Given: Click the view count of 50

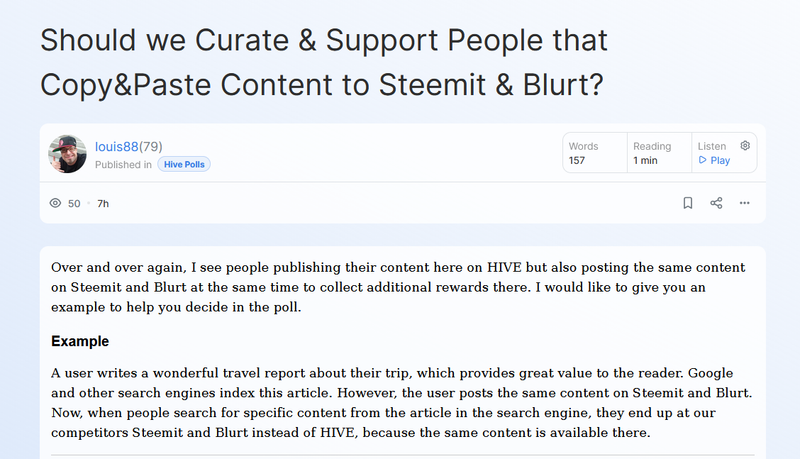Looking at the screenshot, I should tap(74, 203).
